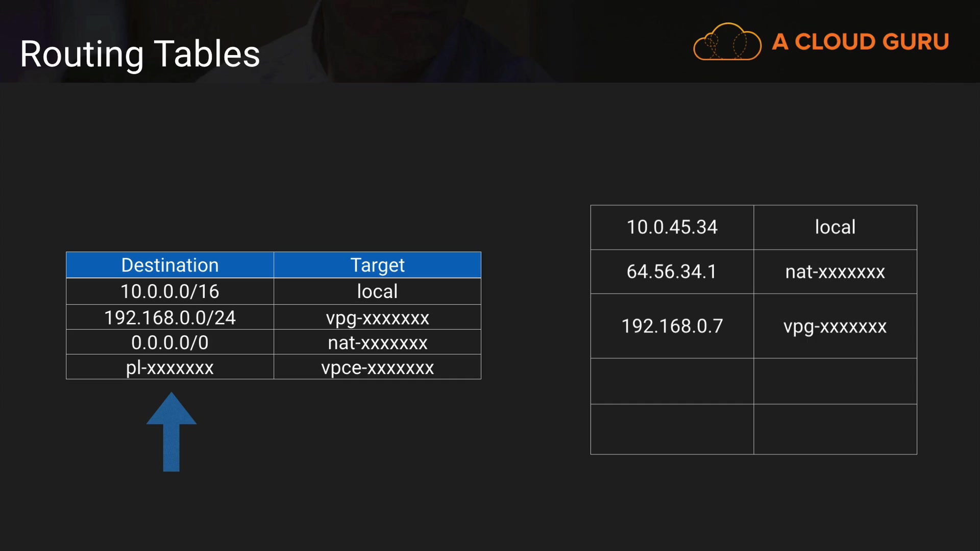
Task: Click the 10.0.45.34 address cell
Action: coord(672,227)
